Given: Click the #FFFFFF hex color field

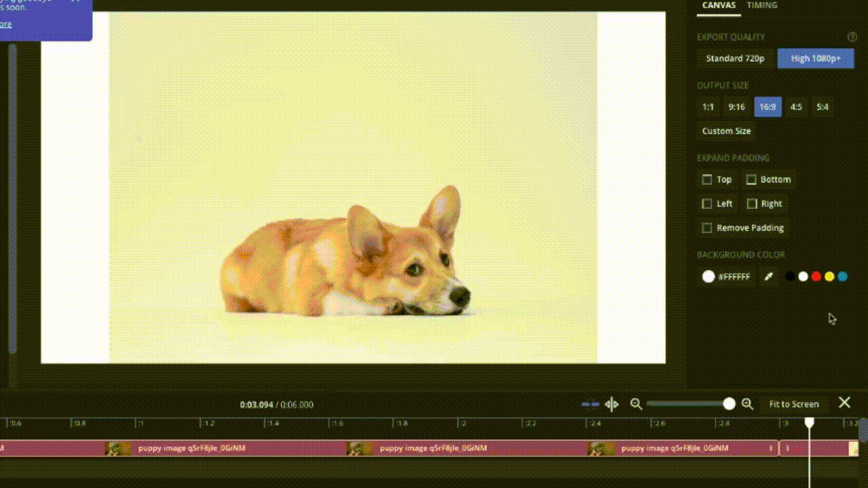Looking at the screenshot, I should click(x=734, y=277).
